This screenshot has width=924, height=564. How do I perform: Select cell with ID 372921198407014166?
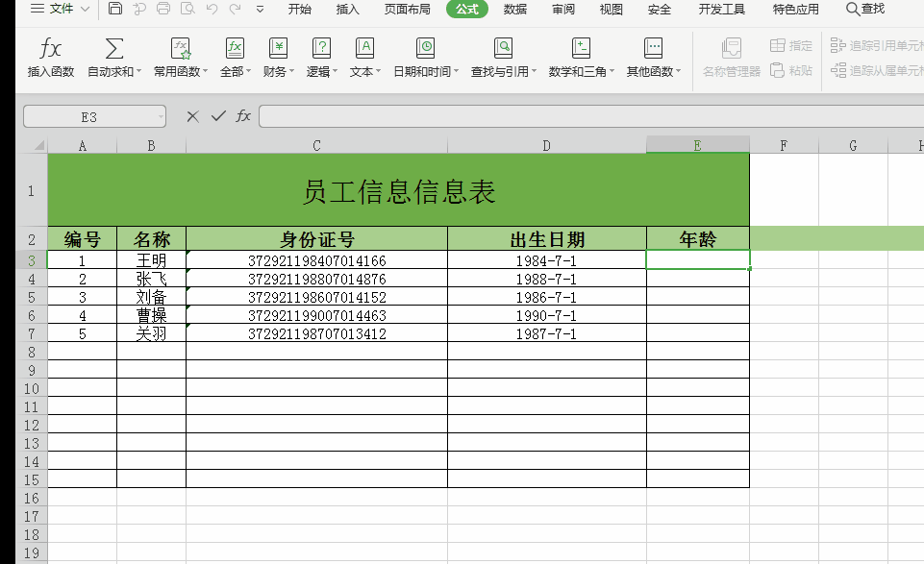(x=316, y=260)
